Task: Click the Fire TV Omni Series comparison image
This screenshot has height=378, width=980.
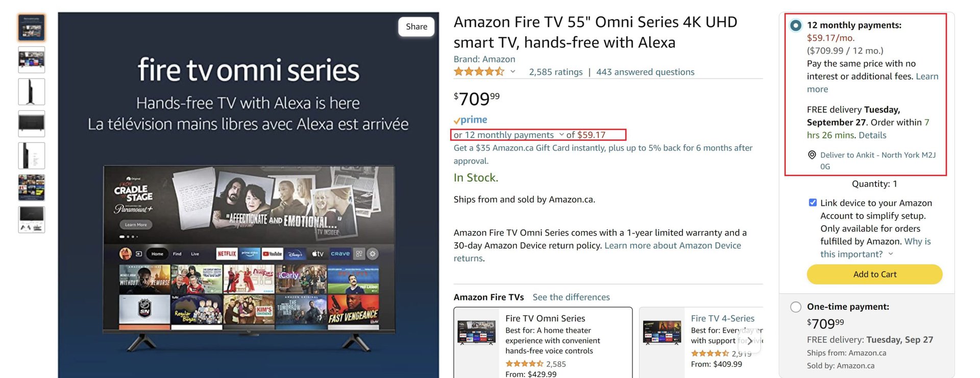Action: click(x=477, y=333)
